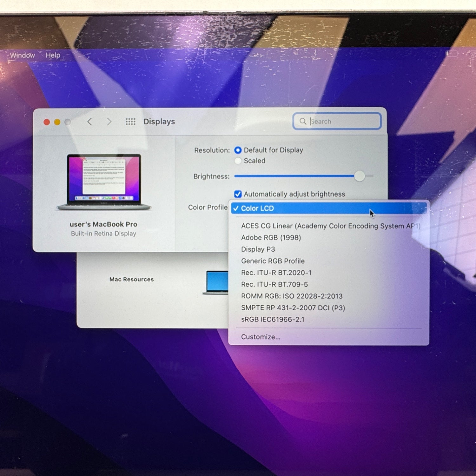
Task: Show all preferences grid icon
Action: 130,122
